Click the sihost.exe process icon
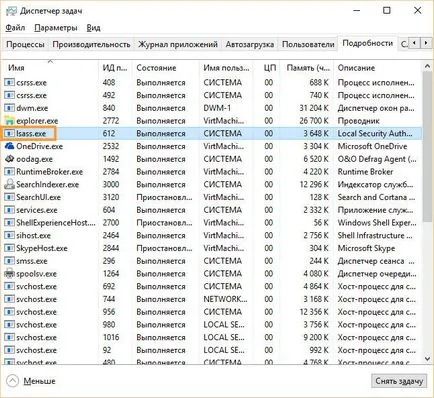Viewport: 434px width, 398px height. [x=9, y=235]
